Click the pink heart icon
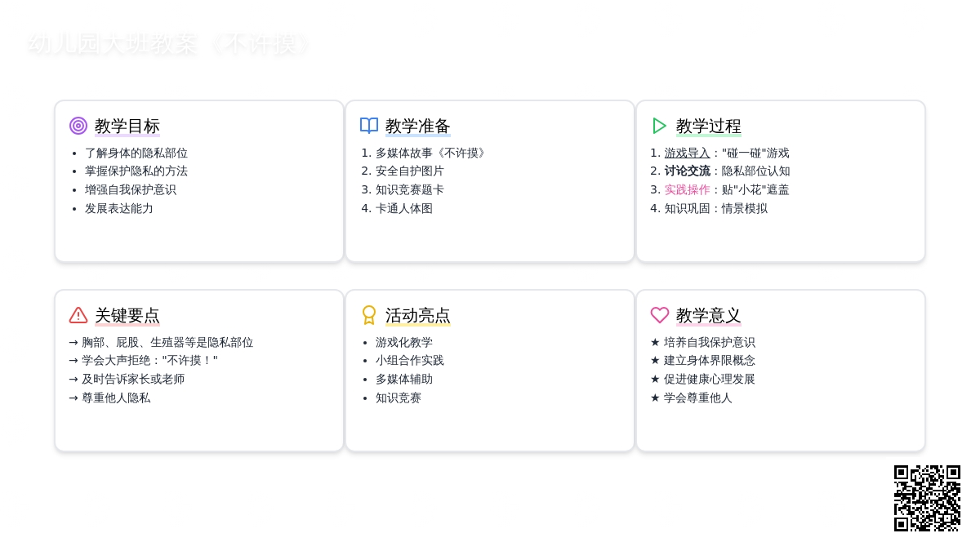The height and width of the screenshot is (551, 980). pos(660,315)
